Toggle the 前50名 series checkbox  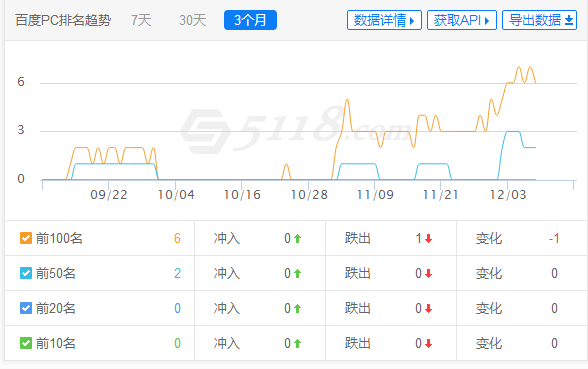pos(26,273)
